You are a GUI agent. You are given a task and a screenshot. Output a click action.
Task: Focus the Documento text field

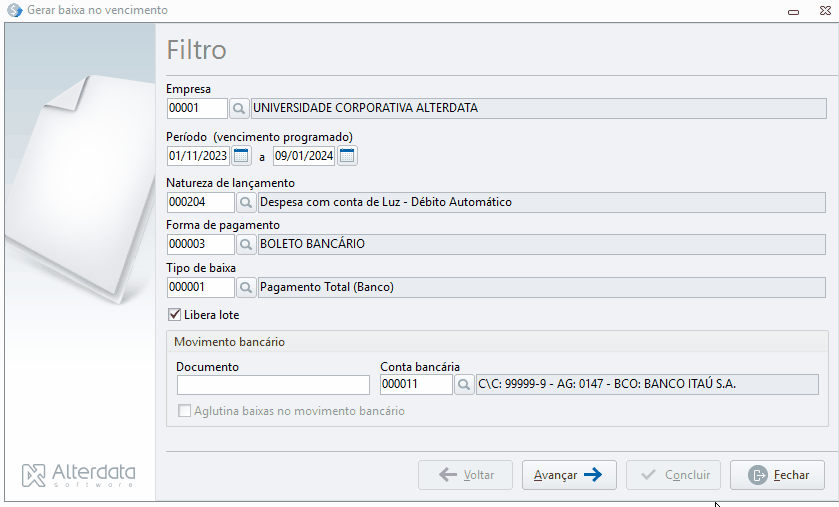pyautogui.click(x=273, y=385)
